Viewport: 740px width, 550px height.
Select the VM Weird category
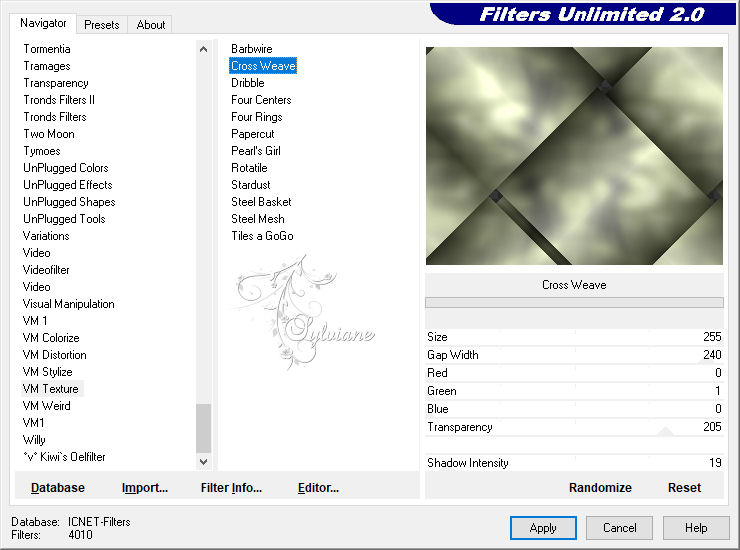(x=46, y=406)
